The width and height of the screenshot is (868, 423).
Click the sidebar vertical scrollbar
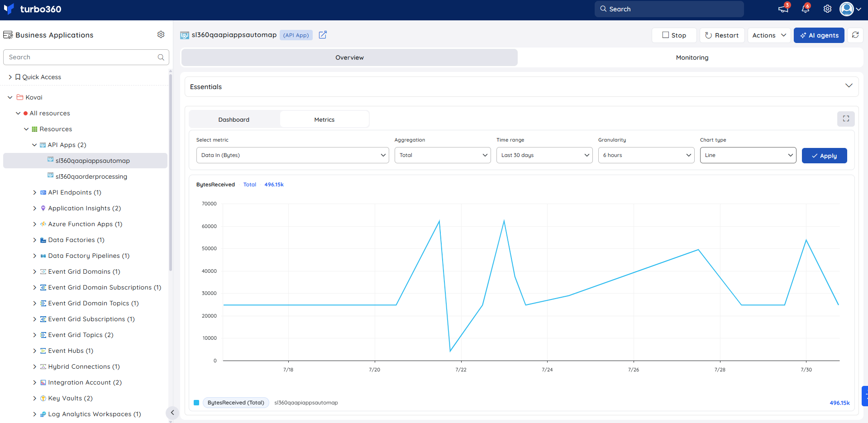pos(171,172)
